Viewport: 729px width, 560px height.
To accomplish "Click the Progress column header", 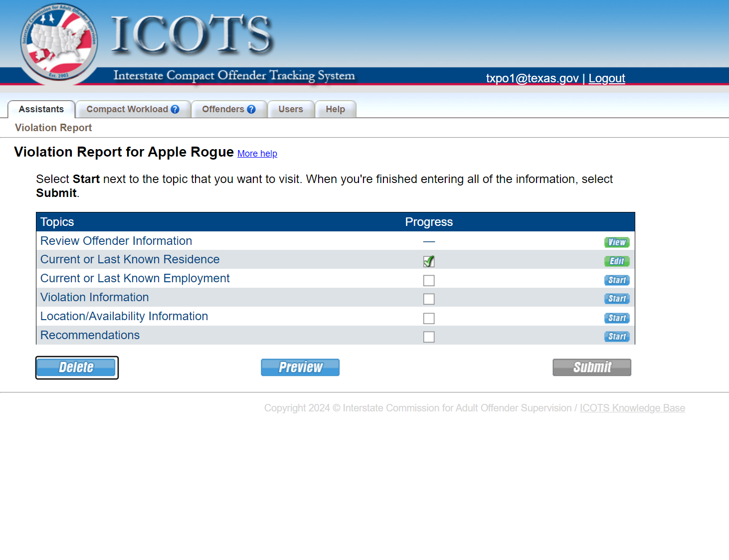I will click(x=429, y=222).
